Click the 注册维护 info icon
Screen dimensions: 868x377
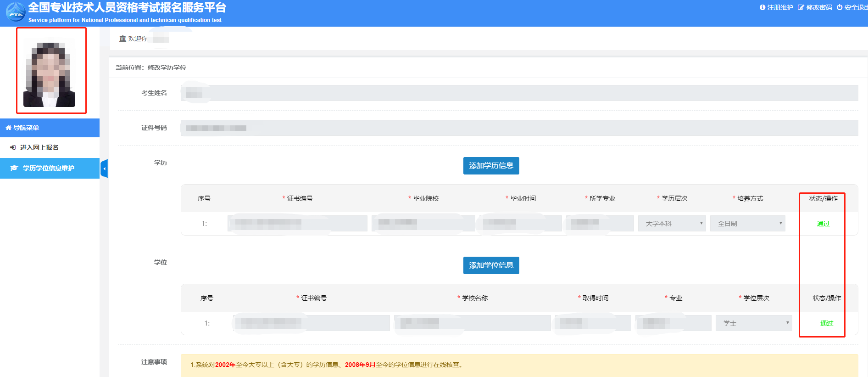762,7
